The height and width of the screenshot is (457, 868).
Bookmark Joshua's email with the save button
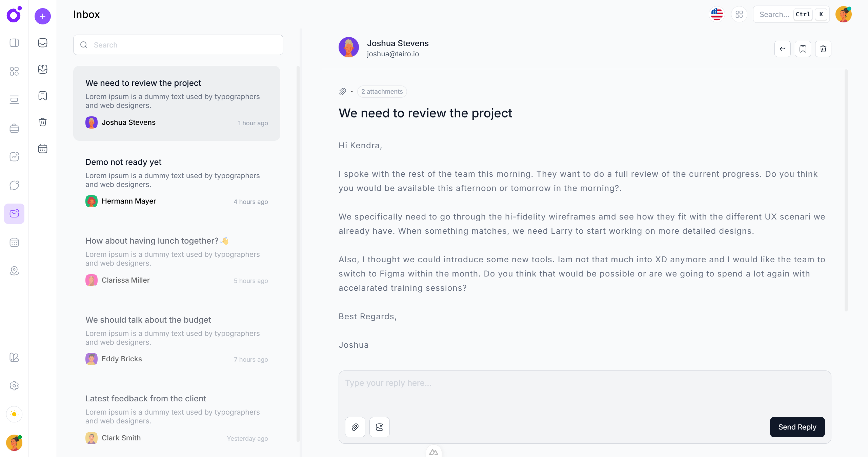click(803, 49)
